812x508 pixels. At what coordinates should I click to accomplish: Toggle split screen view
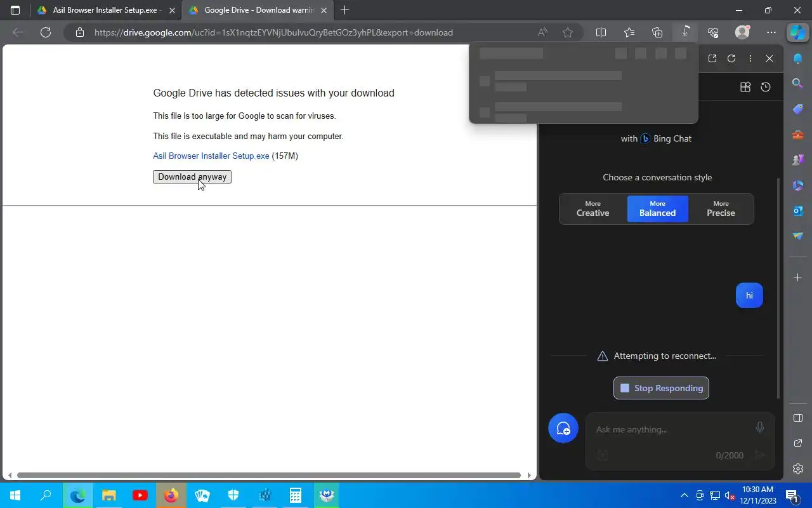(601, 32)
